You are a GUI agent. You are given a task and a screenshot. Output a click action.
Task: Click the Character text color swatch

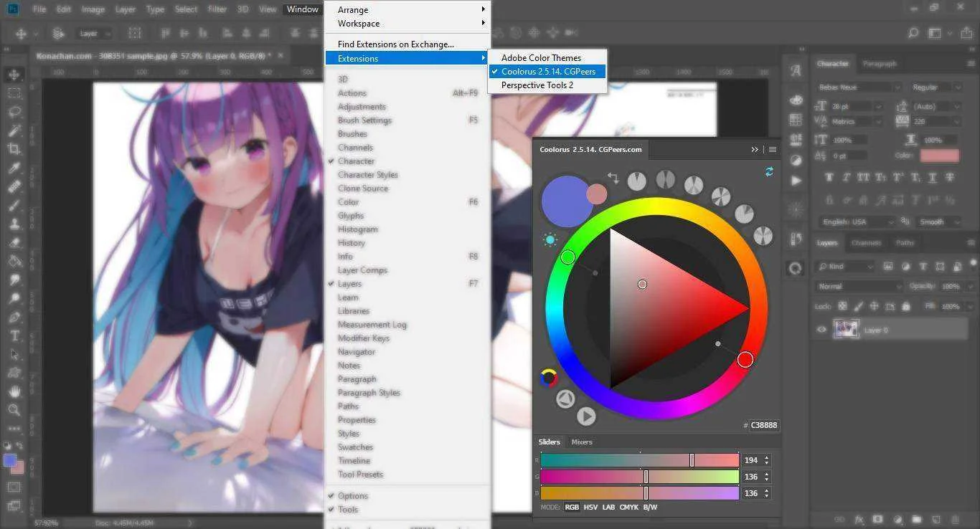940,156
